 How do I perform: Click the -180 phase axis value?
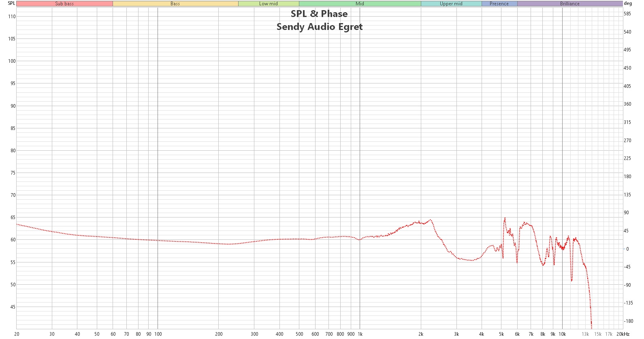[628, 321]
